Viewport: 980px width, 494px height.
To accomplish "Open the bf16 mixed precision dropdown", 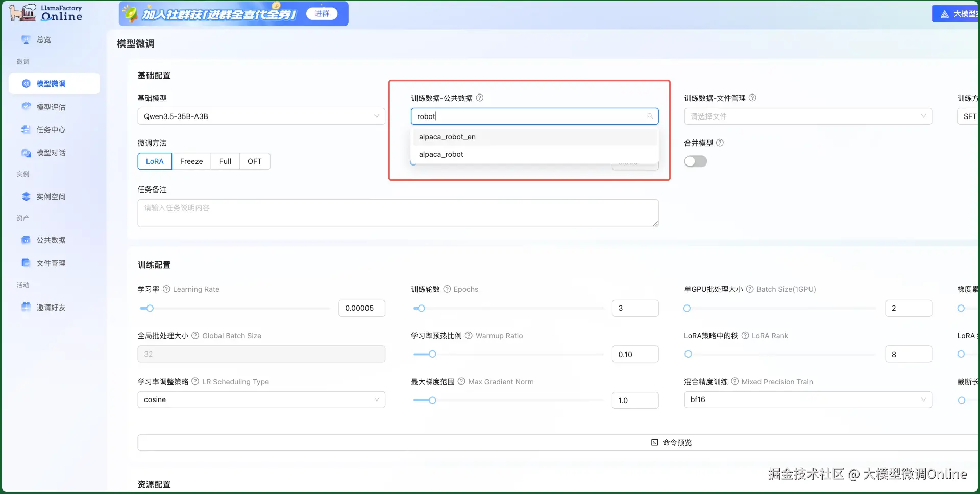I will pos(808,399).
